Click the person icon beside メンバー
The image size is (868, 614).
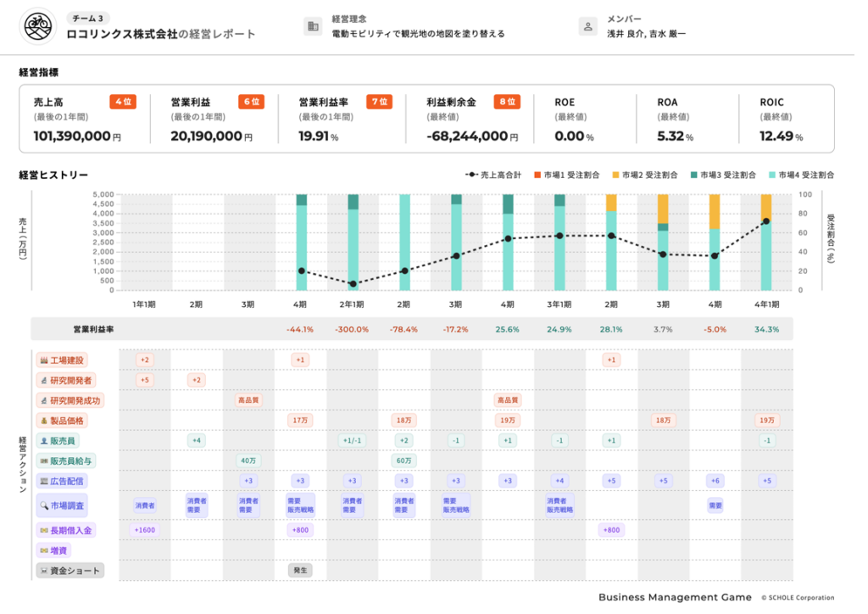click(x=587, y=27)
